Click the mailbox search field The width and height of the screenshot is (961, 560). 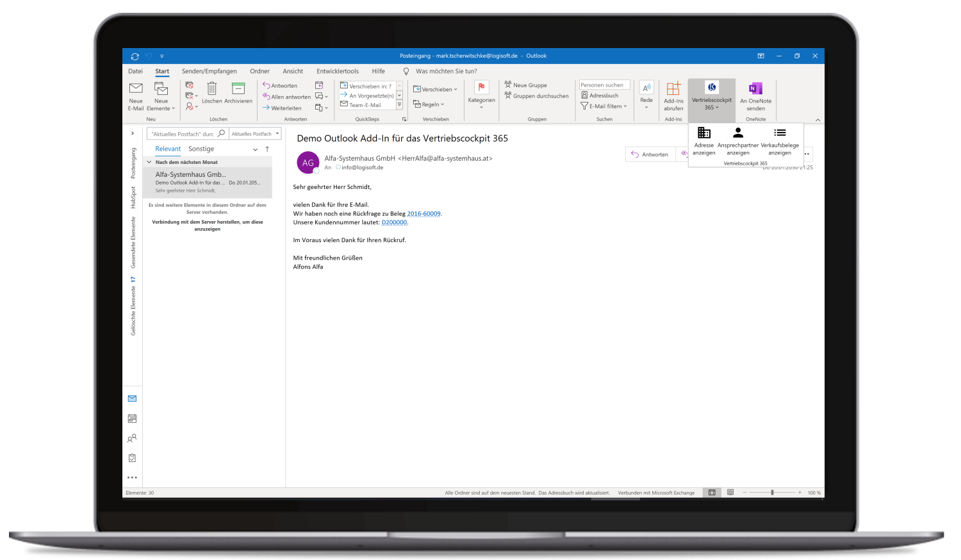[187, 134]
